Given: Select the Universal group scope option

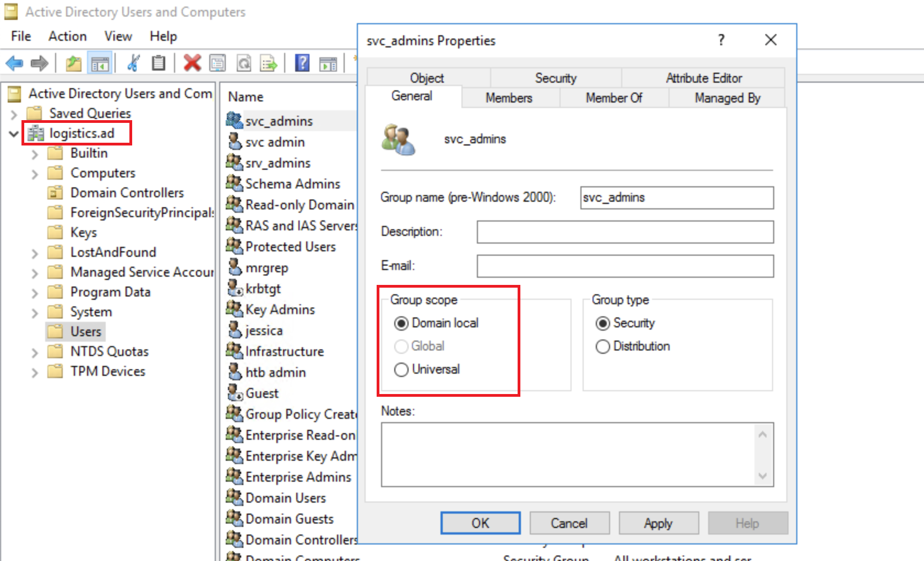Looking at the screenshot, I should tap(401, 369).
